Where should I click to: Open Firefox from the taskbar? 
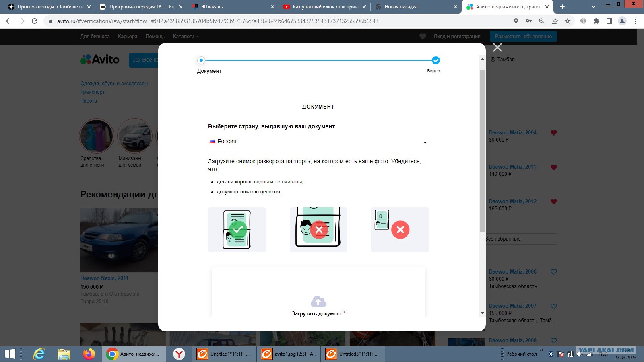click(89, 354)
